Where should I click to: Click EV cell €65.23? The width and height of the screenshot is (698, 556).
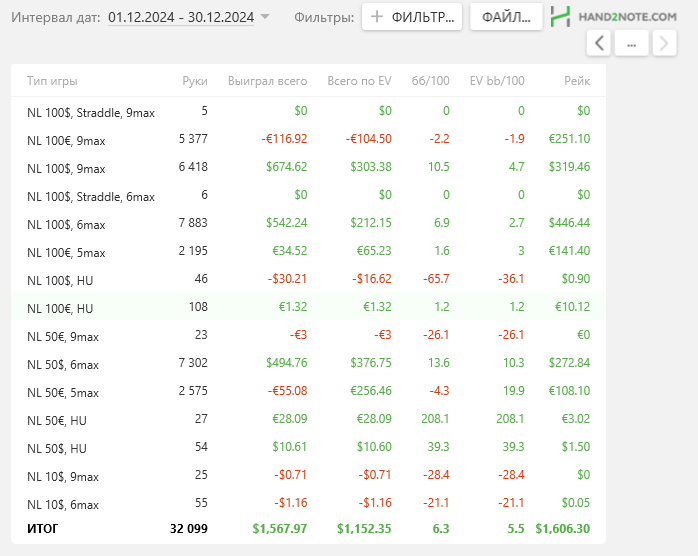(x=374, y=251)
